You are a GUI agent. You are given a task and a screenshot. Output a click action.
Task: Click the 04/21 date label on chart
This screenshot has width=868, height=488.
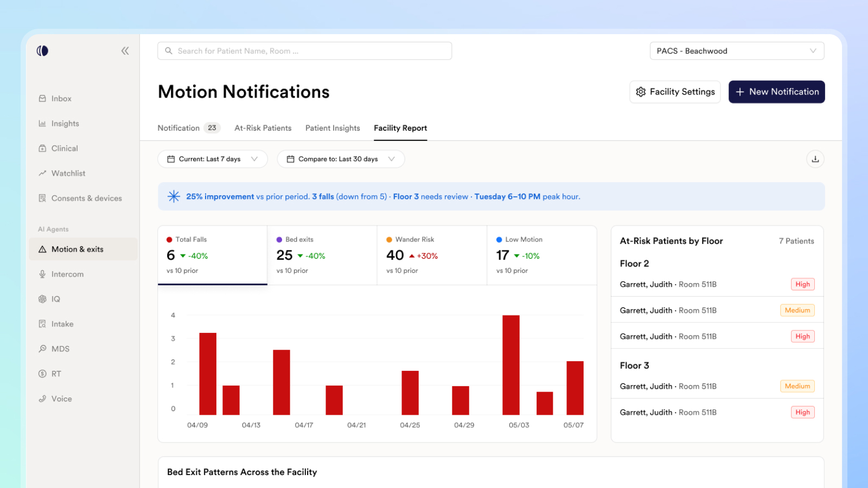tap(356, 425)
